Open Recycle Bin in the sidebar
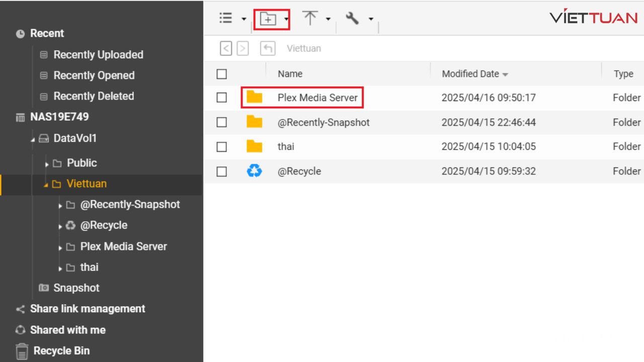The height and width of the screenshot is (362, 644). pyautogui.click(x=61, y=351)
